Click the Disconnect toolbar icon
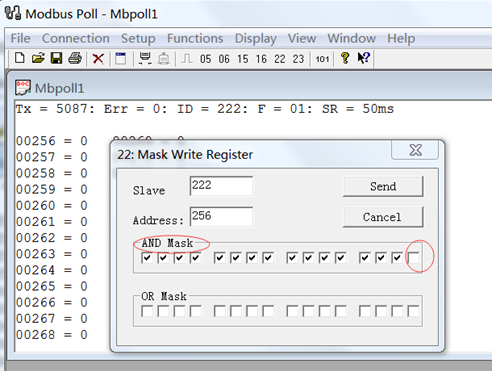Viewport: 493px width, 371px height. (164, 59)
